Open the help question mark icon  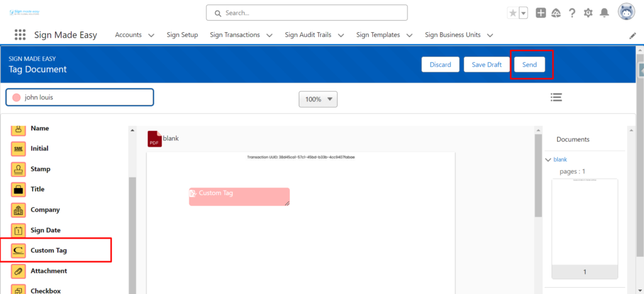(x=572, y=13)
